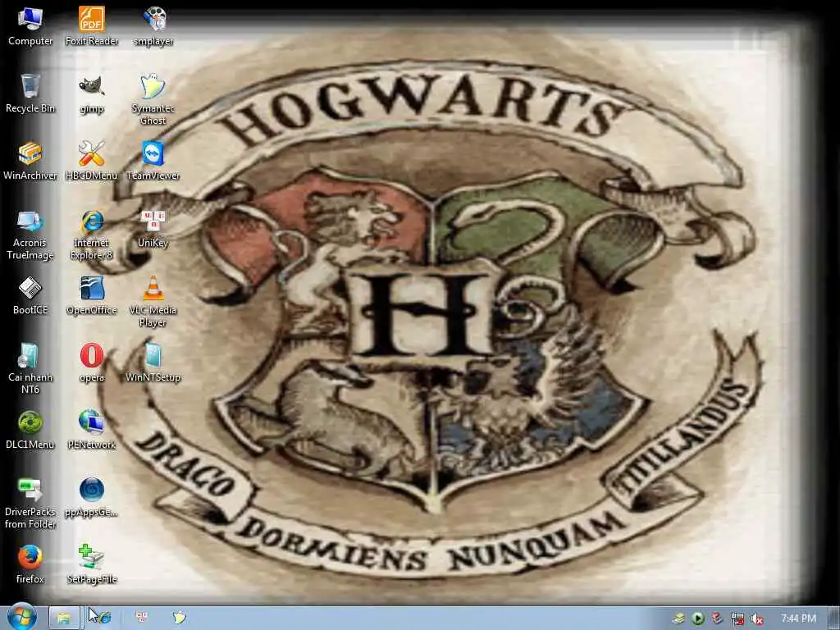Select the TeamViewer desktop icon

click(x=153, y=162)
